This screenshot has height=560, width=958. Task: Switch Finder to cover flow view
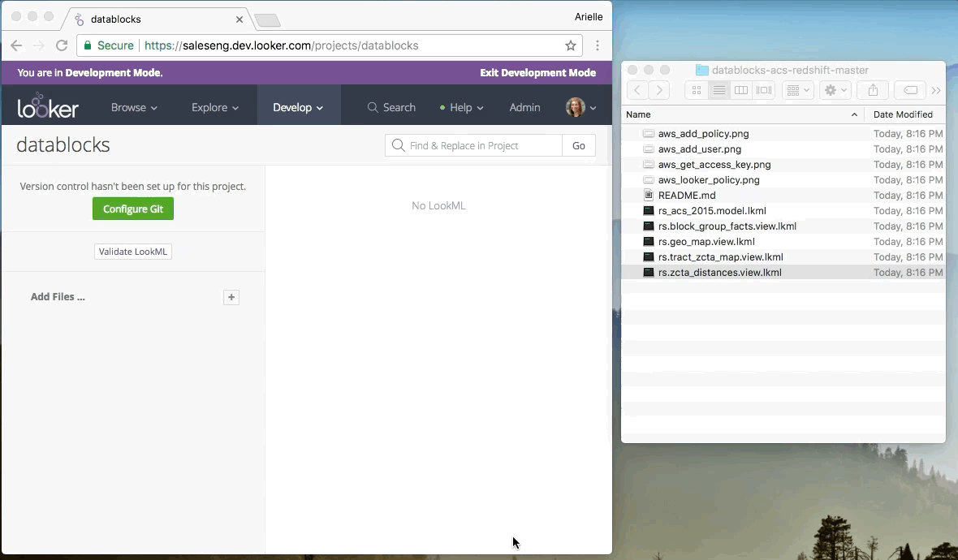point(764,90)
